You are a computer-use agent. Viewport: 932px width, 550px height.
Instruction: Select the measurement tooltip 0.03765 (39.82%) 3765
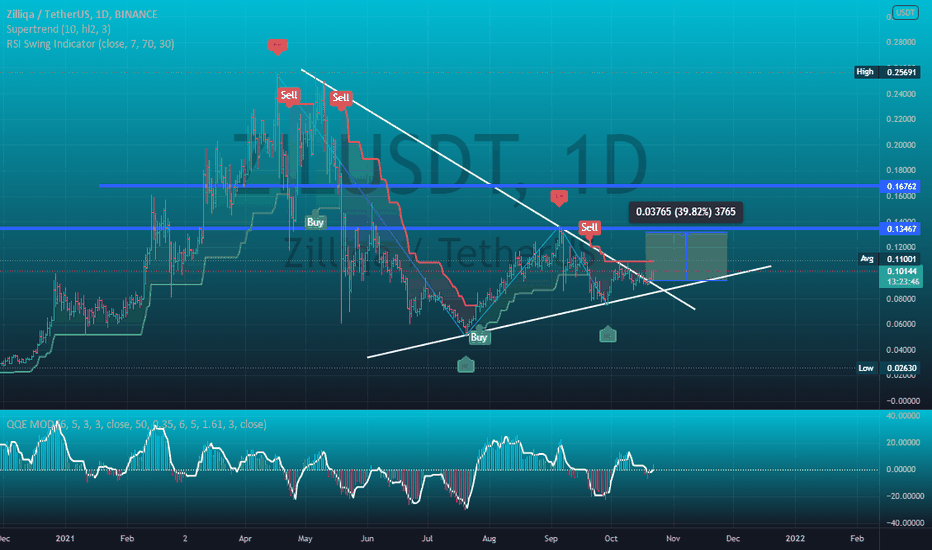point(685,212)
